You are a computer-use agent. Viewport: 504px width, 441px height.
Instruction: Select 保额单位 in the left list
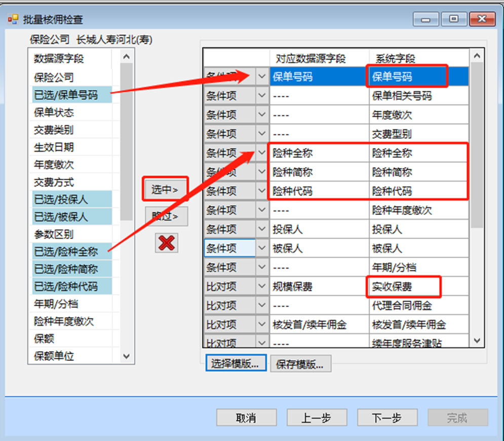[x=54, y=356]
